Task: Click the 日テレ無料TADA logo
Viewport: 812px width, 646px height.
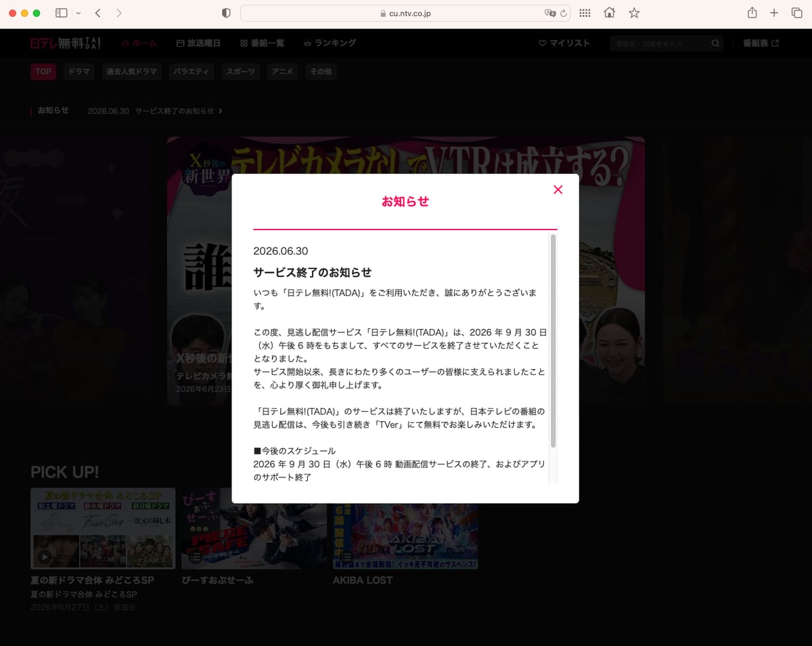Action: point(66,43)
